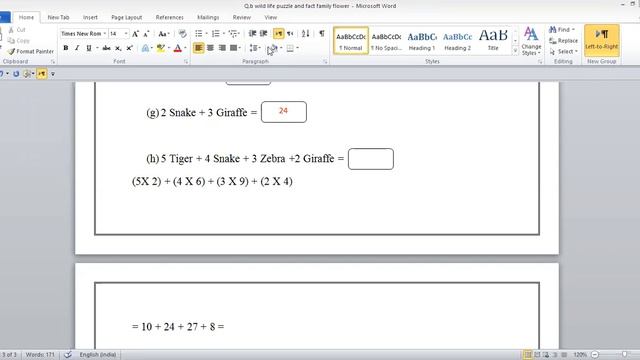This screenshot has height=360, width=640.
Task: Switch to the New Tab ribbon tab
Action: tap(58, 18)
